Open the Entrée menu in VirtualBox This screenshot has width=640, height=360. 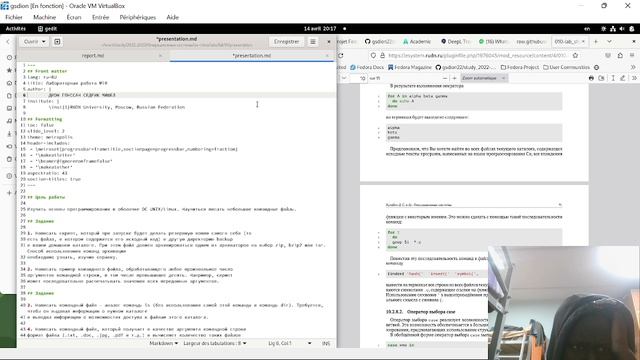tap(100, 17)
